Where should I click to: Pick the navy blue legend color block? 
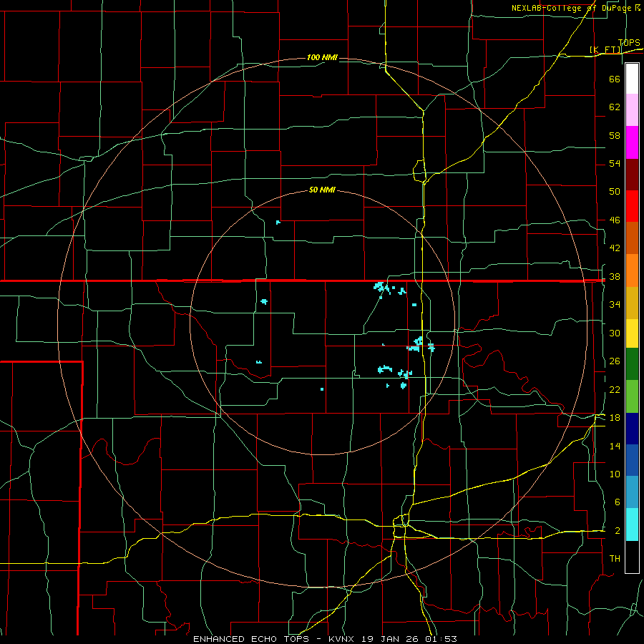point(632,429)
